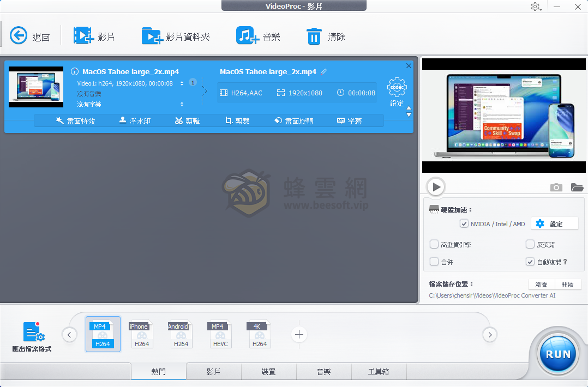
Task: Open the 沒有字幕 subtitle track selector
Action: [182, 104]
